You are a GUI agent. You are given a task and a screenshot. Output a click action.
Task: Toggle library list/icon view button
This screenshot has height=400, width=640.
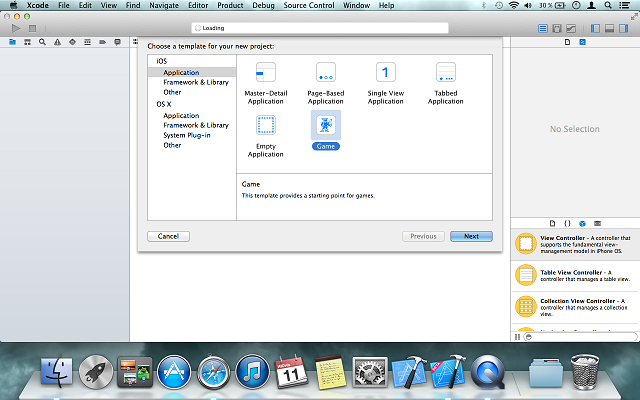click(x=517, y=337)
